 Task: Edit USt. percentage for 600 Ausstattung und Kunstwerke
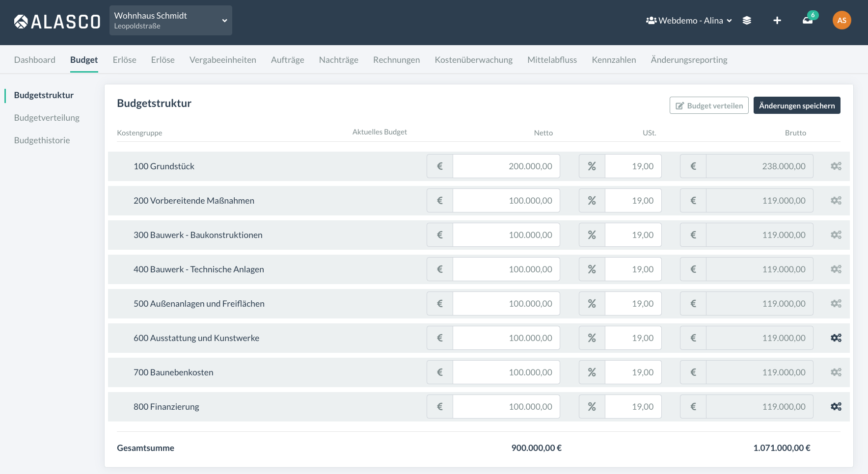(x=633, y=338)
